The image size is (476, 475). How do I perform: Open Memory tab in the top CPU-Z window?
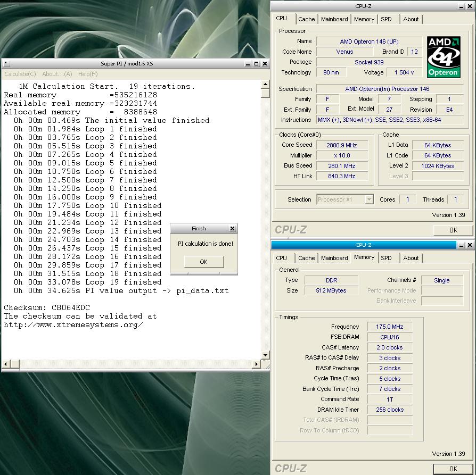coord(364,19)
